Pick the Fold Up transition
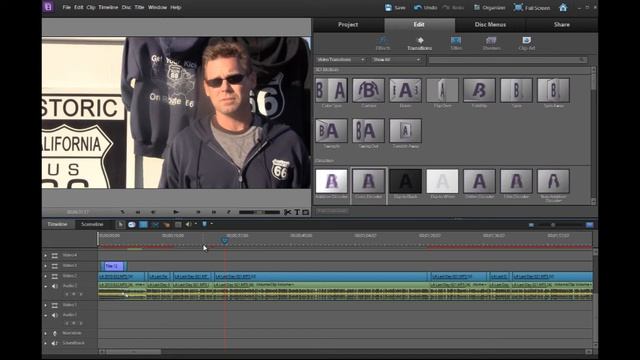Viewport: 640px width, 360px height. 479,90
